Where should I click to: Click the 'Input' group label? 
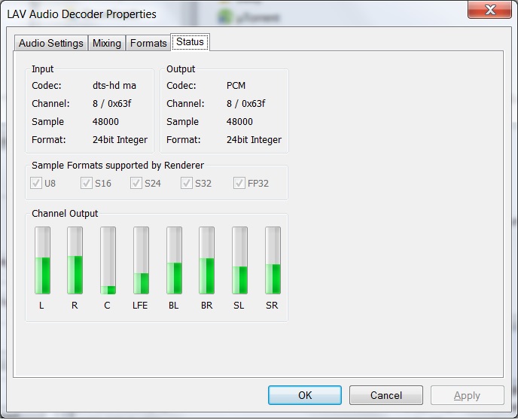point(42,69)
